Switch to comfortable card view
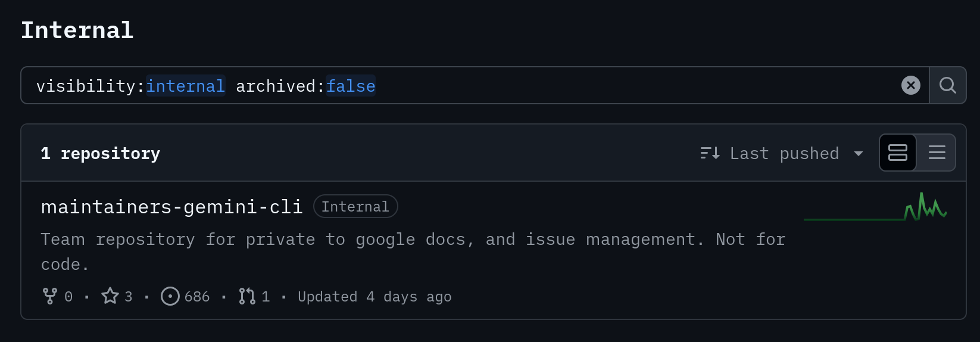The width and height of the screenshot is (980, 342). coord(897,153)
